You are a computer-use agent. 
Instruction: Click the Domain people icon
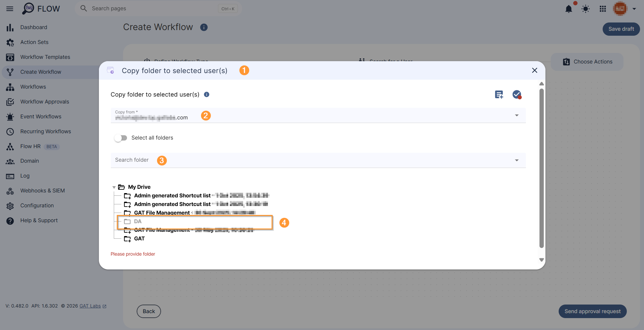pos(10,161)
